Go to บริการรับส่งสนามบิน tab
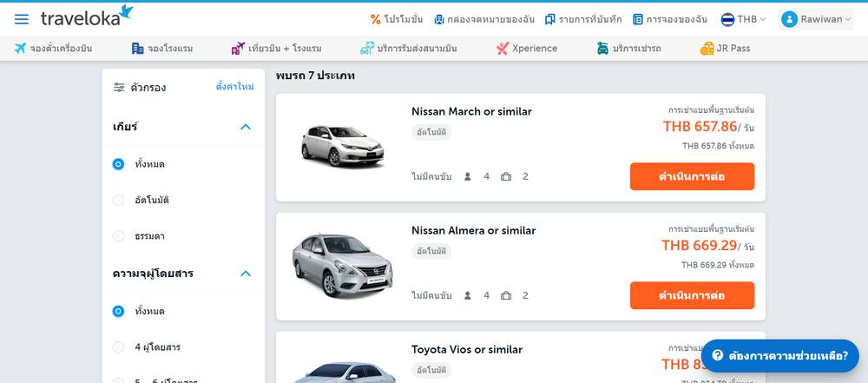The image size is (868, 383). (409, 49)
